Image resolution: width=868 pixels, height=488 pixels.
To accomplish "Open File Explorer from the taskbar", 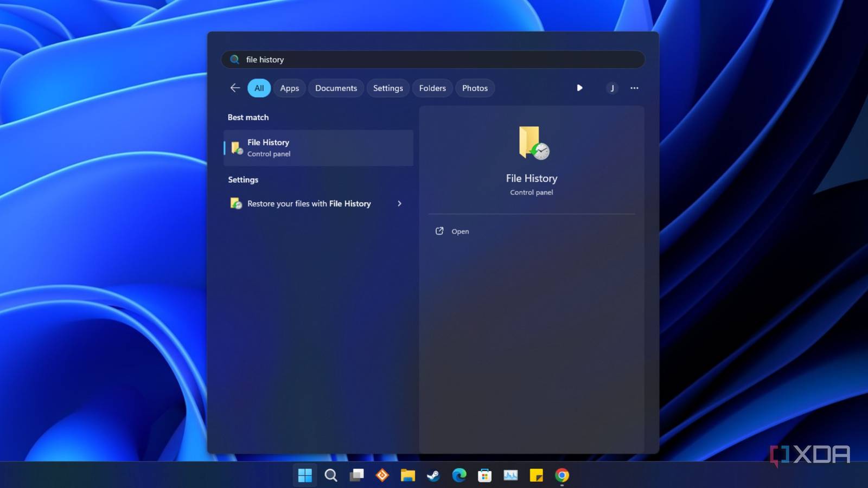I will [408, 476].
